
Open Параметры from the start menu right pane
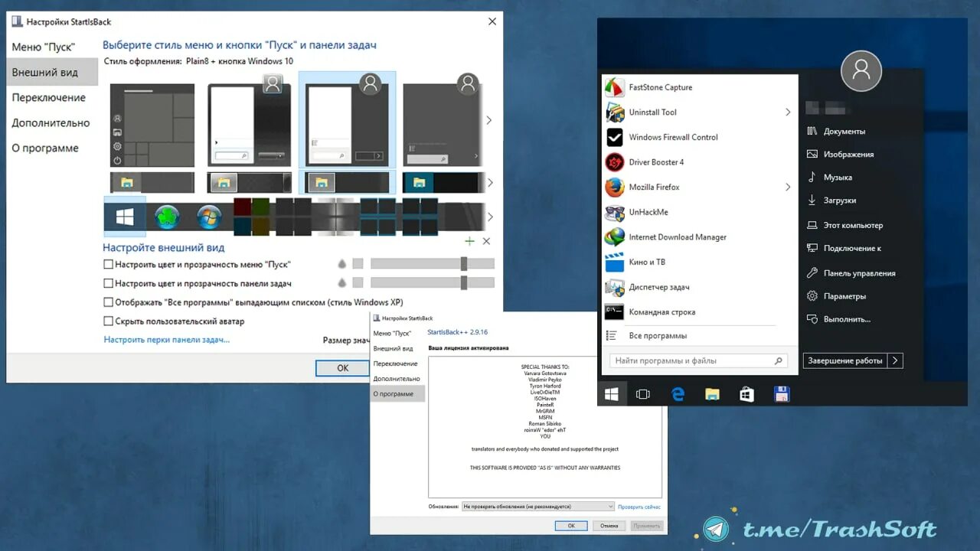[x=836, y=296]
